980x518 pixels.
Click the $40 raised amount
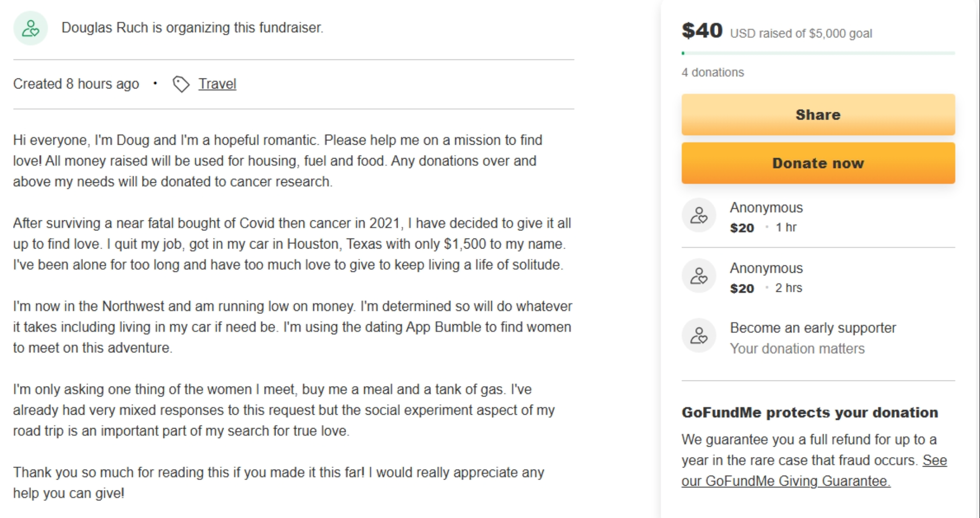pos(702,31)
